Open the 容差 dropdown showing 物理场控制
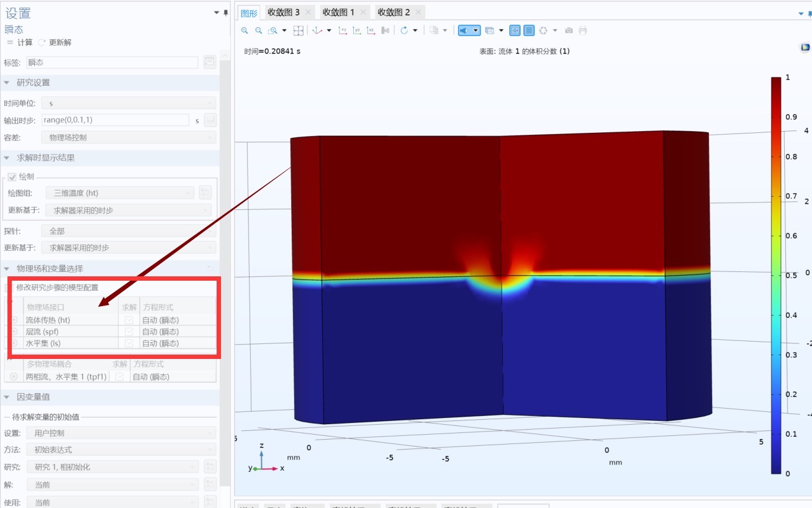812x508 pixels. [129, 137]
